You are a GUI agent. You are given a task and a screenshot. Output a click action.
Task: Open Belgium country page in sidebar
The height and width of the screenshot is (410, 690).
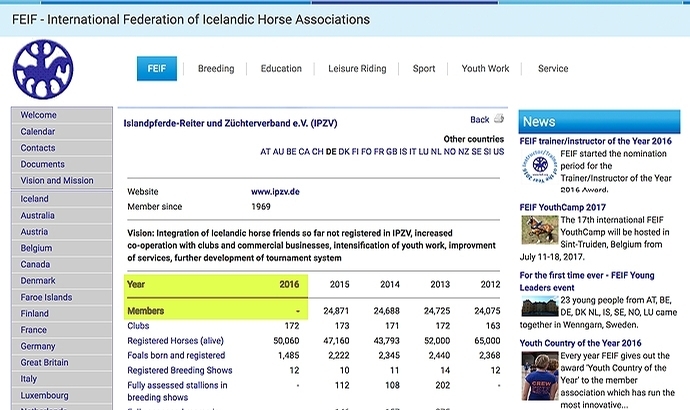coord(62,248)
